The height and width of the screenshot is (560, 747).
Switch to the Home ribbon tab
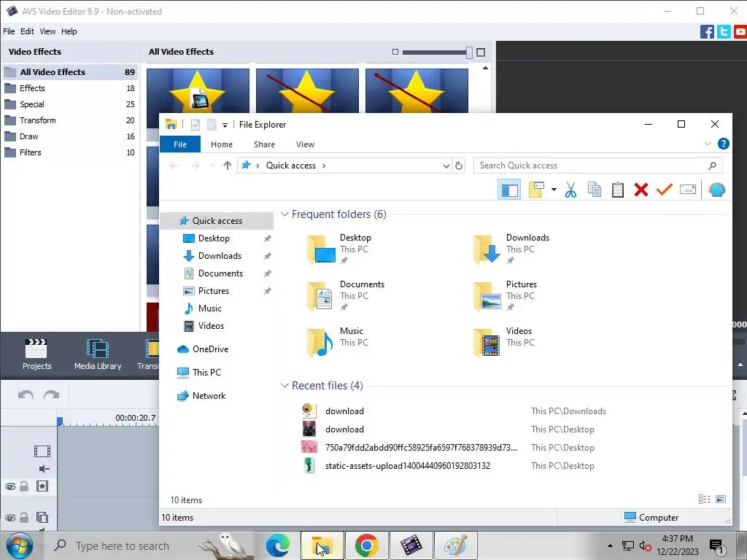click(222, 144)
